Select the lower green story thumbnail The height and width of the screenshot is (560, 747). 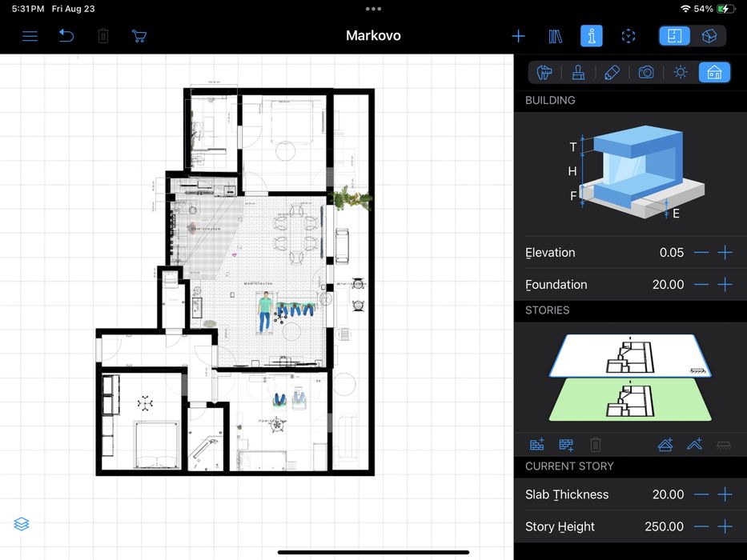630,400
